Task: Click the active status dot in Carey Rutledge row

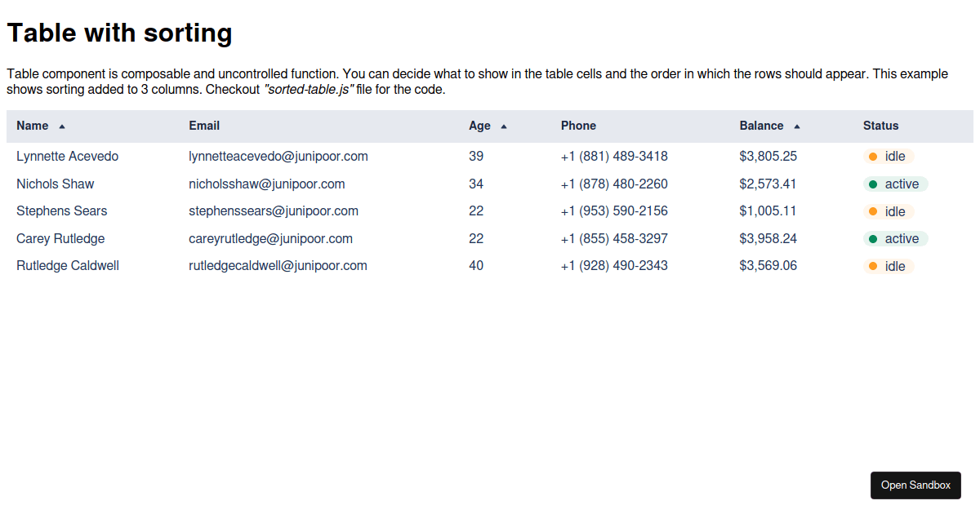Action: [x=871, y=238]
